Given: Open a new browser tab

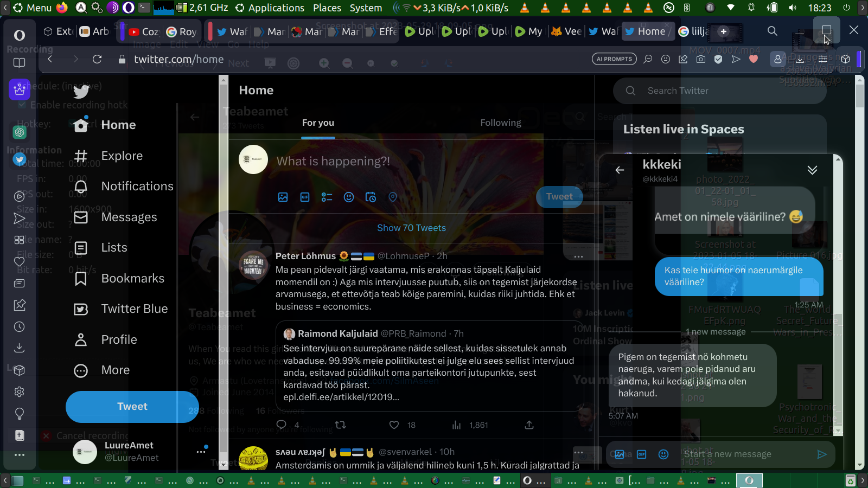Looking at the screenshot, I should (x=724, y=31).
